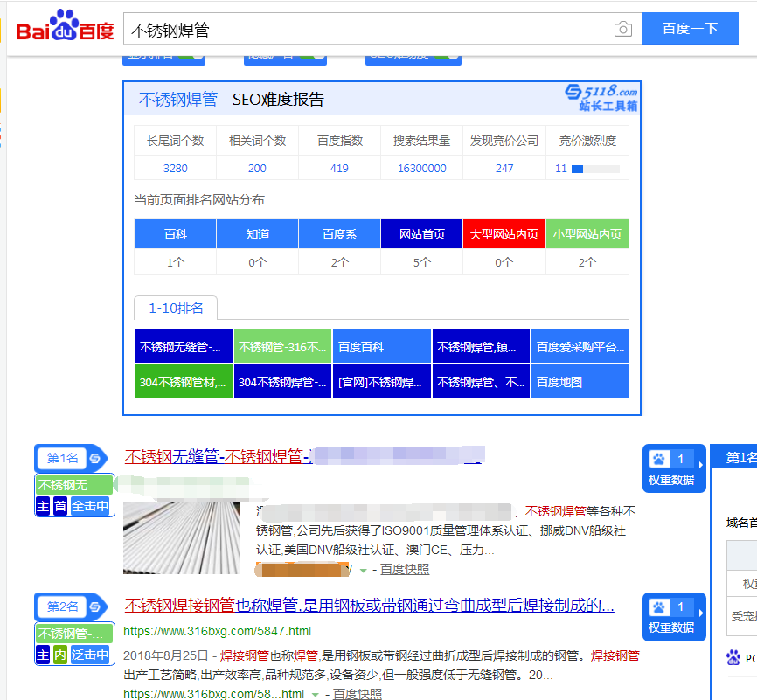The height and width of the screenshot is (700, 757).
Task: Open 百度快照 for the first result
Action: (405, 570)
